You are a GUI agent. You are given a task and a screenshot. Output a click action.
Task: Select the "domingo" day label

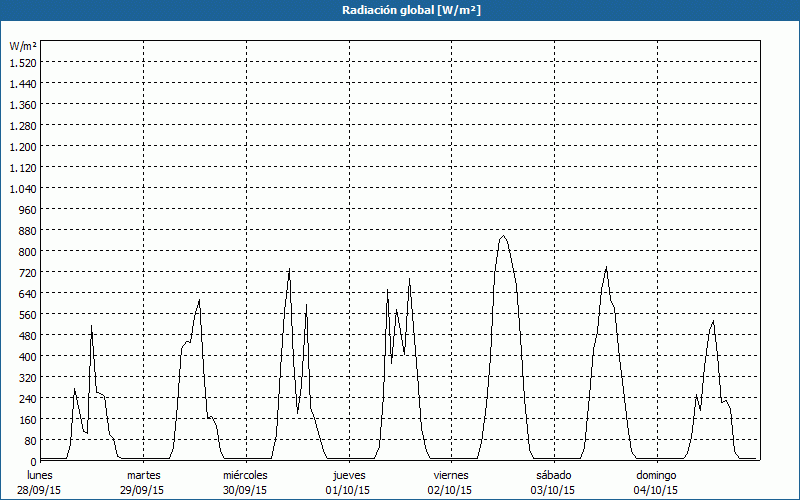tap(656, 475)
